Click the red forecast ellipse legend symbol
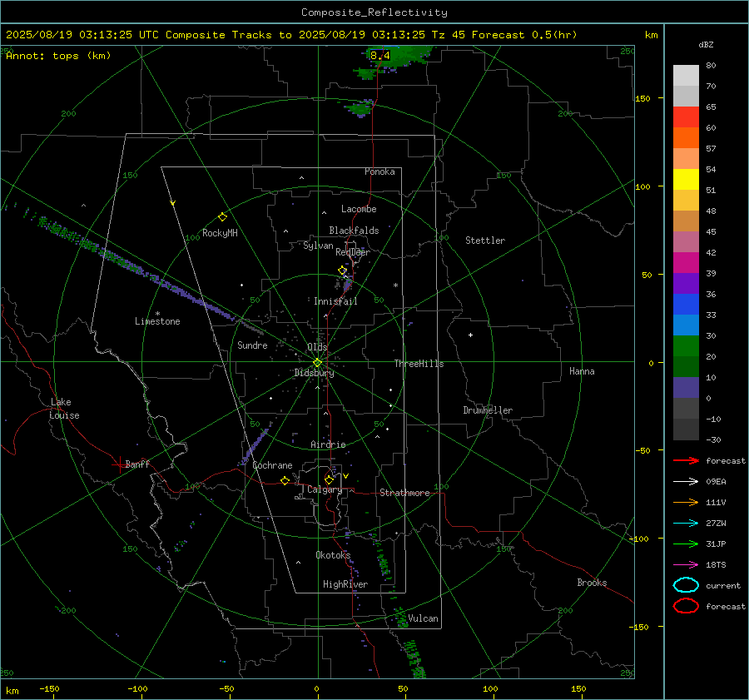 pyautogui.click(x=686, y=606)
